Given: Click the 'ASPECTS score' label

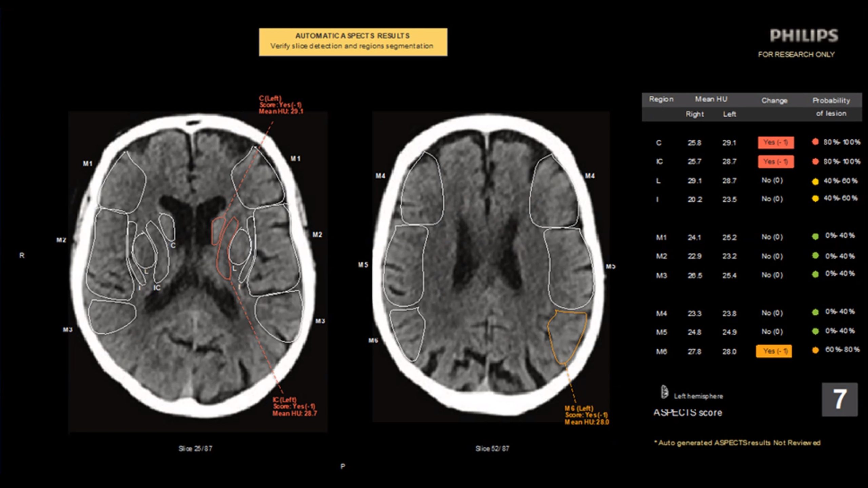Looking at the screenshot, I should point(688,412).
